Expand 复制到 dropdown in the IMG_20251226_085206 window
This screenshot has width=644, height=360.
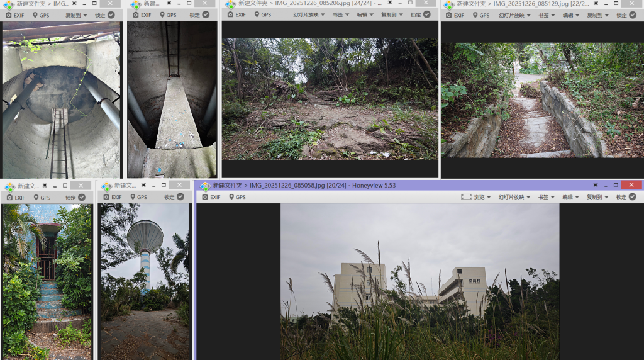(392, 14)
